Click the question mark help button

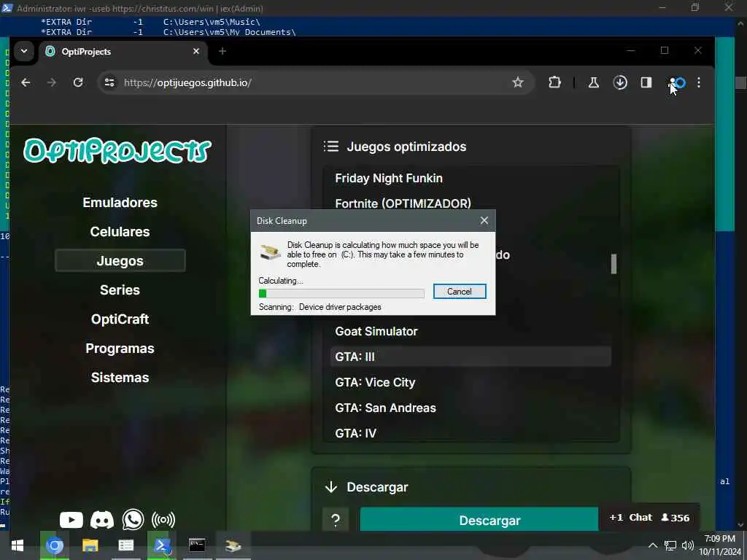point(336,520)
